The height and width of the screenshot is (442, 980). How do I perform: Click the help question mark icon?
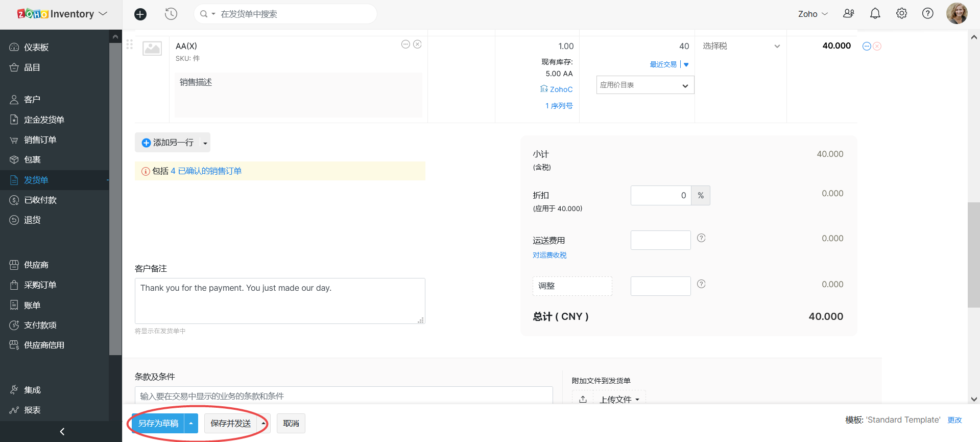927,14
